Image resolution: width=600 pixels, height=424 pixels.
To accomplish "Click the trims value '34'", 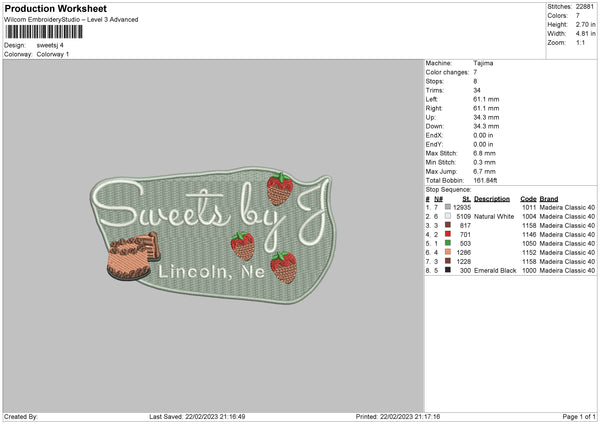I will pos(477,90).
